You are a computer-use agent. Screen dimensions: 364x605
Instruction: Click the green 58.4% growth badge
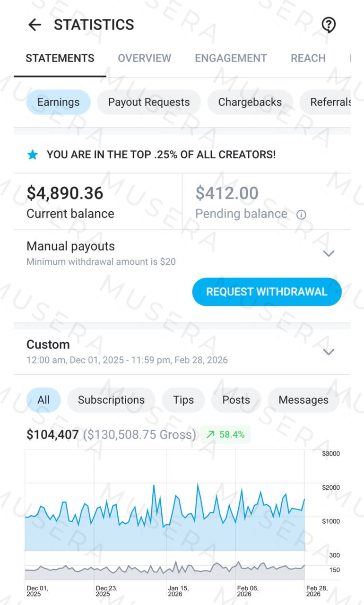(226, 434)
